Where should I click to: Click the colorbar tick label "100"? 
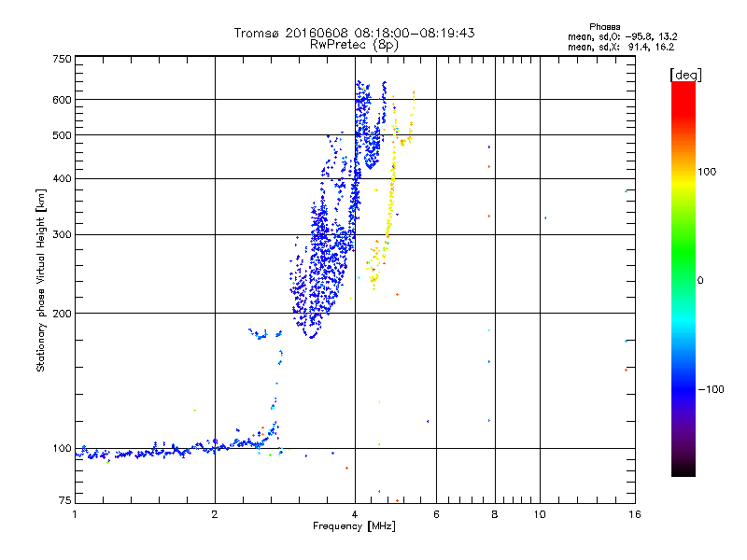(x=707, y=172)
